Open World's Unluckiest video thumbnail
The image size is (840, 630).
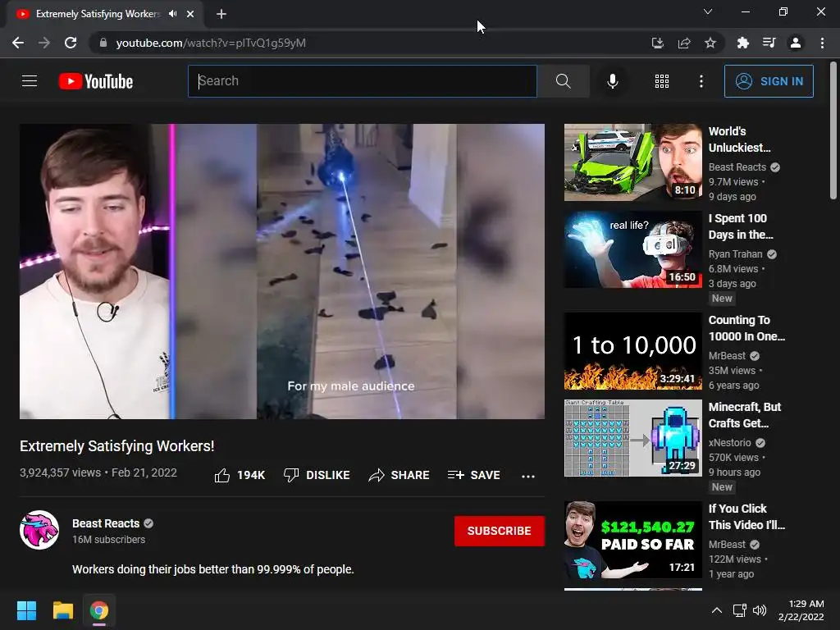pyautogui.click(x=632, y=162)
